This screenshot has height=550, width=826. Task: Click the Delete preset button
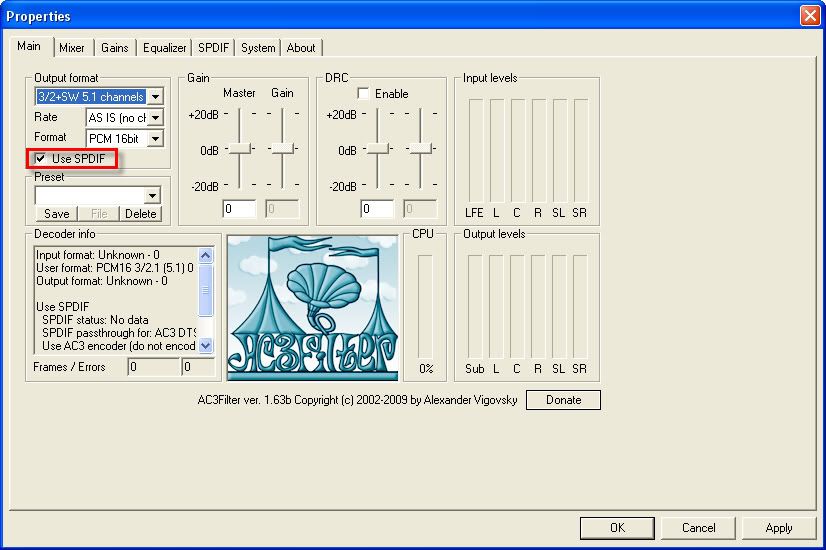141,214
